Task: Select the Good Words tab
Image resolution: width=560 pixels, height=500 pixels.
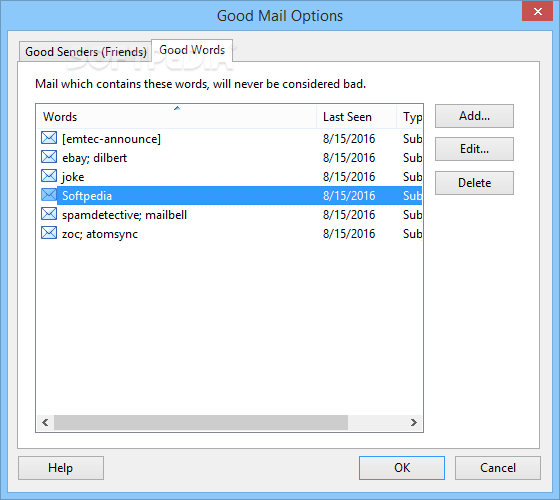Action: click(x=192, y=50)
